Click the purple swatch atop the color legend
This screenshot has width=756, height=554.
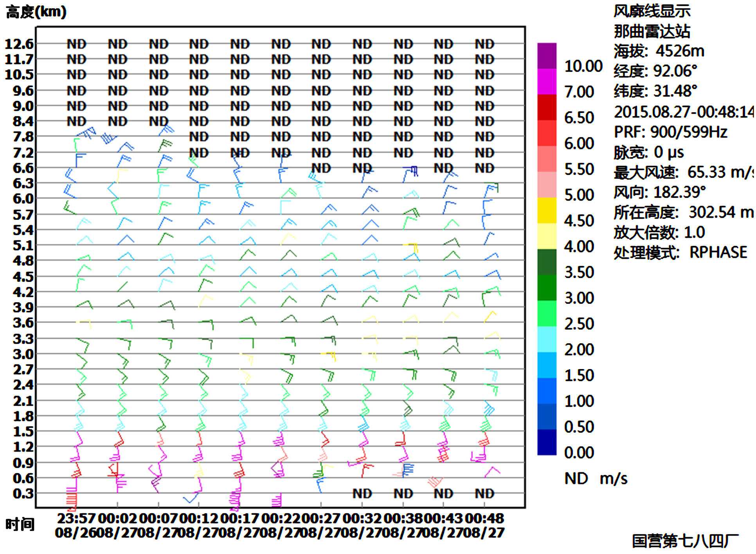pyautogui.click(x=547, y=56)
